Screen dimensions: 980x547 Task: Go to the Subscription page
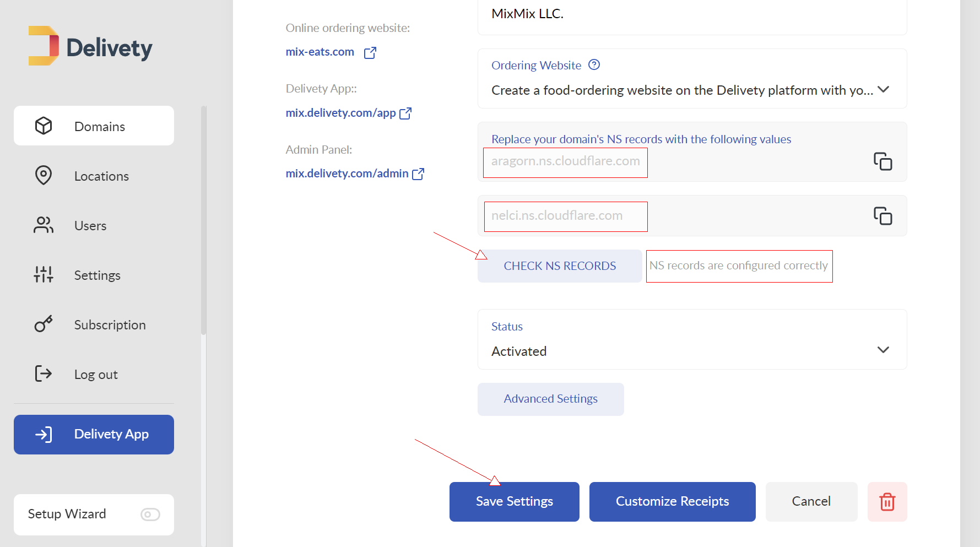[x=94, y=324]
